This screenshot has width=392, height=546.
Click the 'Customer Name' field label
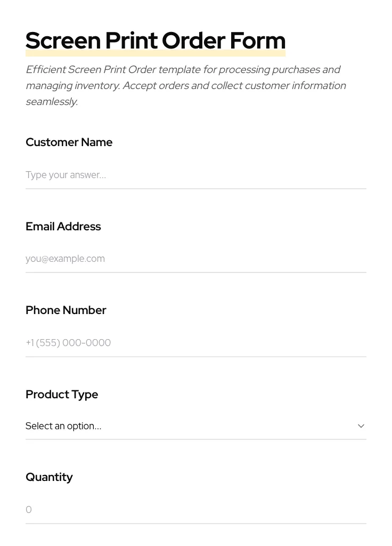point(69,142)
